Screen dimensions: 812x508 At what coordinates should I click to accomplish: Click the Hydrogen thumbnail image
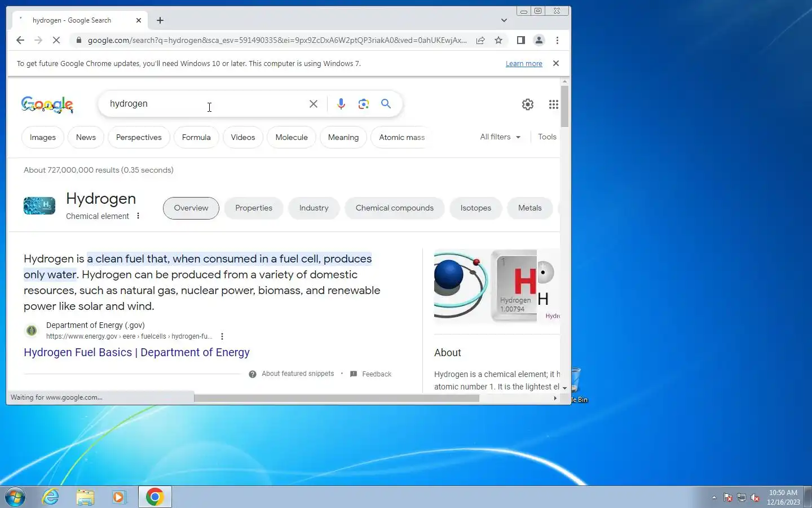[x=39, y=206]
